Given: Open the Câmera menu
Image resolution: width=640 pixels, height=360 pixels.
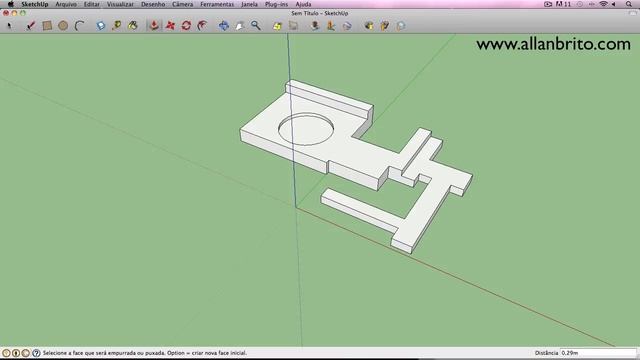Looking at the screenshot, I should point(182,4).
